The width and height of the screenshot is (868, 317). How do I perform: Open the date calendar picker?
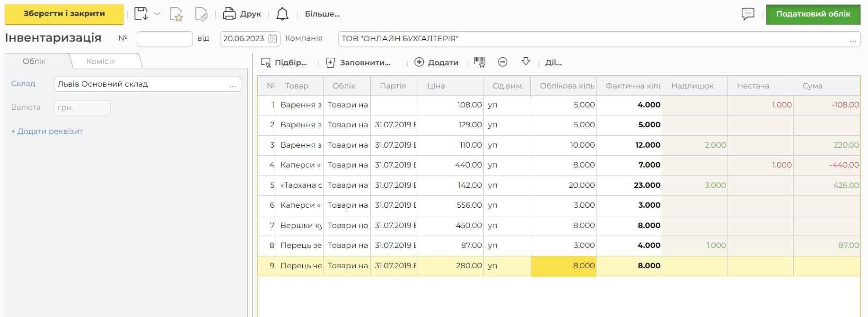pyautogui.click(x=273, y=39)
